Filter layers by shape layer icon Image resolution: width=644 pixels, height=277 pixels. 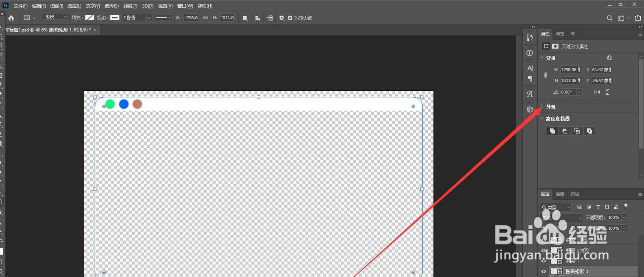607,207
